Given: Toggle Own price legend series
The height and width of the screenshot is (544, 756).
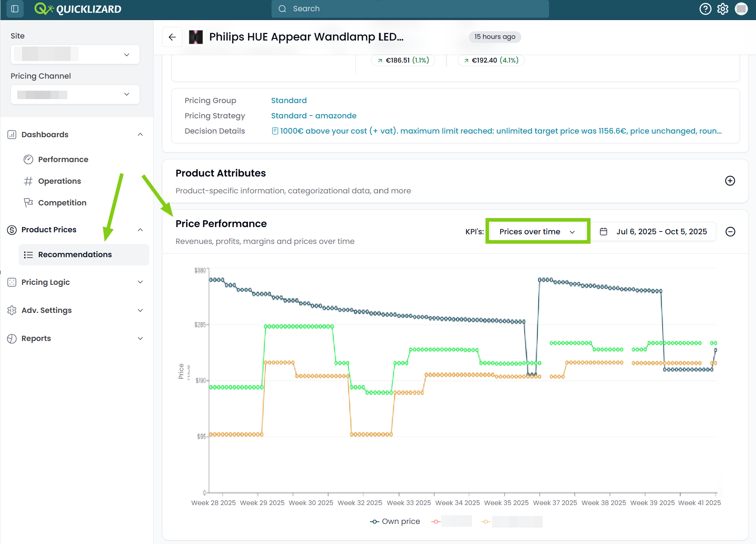Looking at the screenshot, I should pyautogui.click(x=395, y=522).
